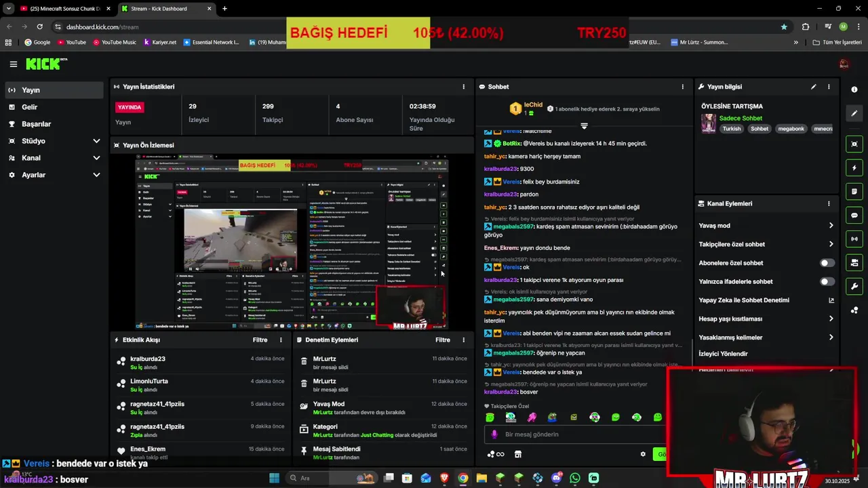The image size is (868, 488).
Task: Open Hesap yaşı kısıtlaması settings
Action: tap(766, 319)
